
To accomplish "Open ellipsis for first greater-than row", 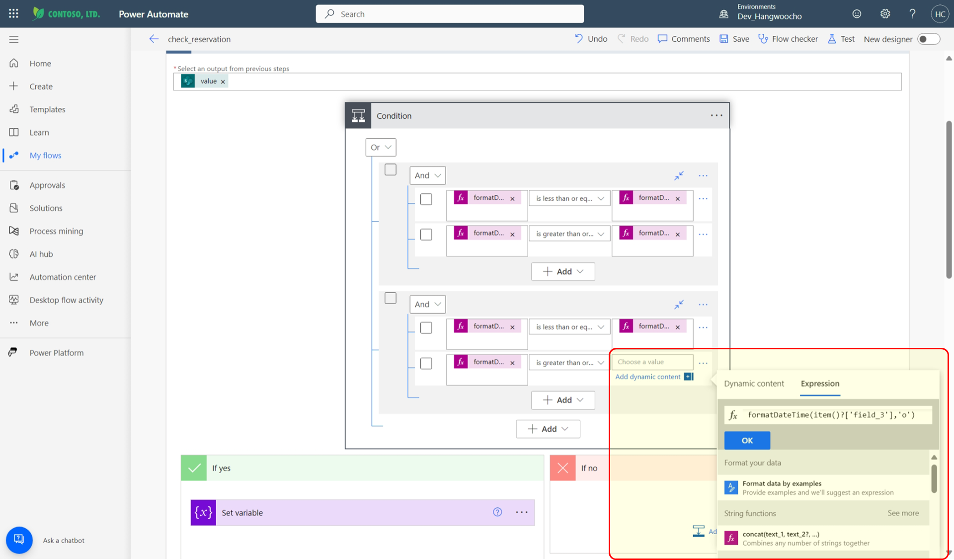I will tap(703, 234).
